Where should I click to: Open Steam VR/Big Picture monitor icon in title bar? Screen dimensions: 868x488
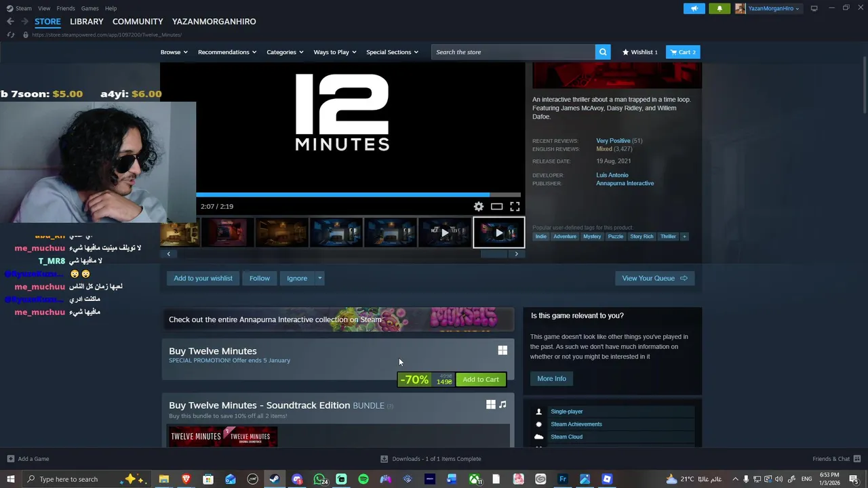pyautogui.click(x=814, y=8)
